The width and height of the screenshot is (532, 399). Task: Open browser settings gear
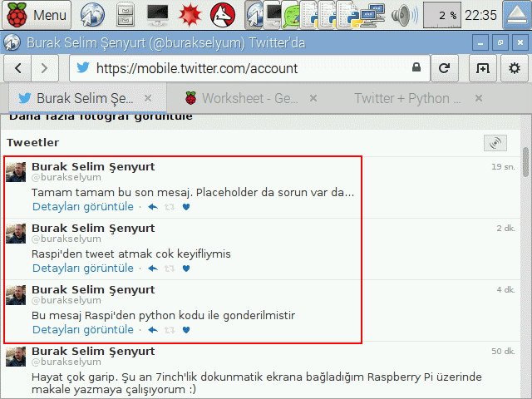pyautogui.click(x=513, y=68)
